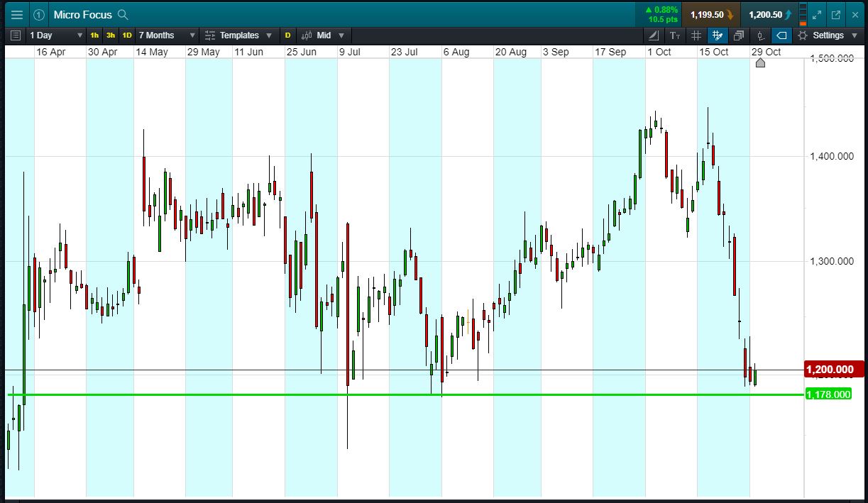Click the candlestick pattern icon

(760, 35)
